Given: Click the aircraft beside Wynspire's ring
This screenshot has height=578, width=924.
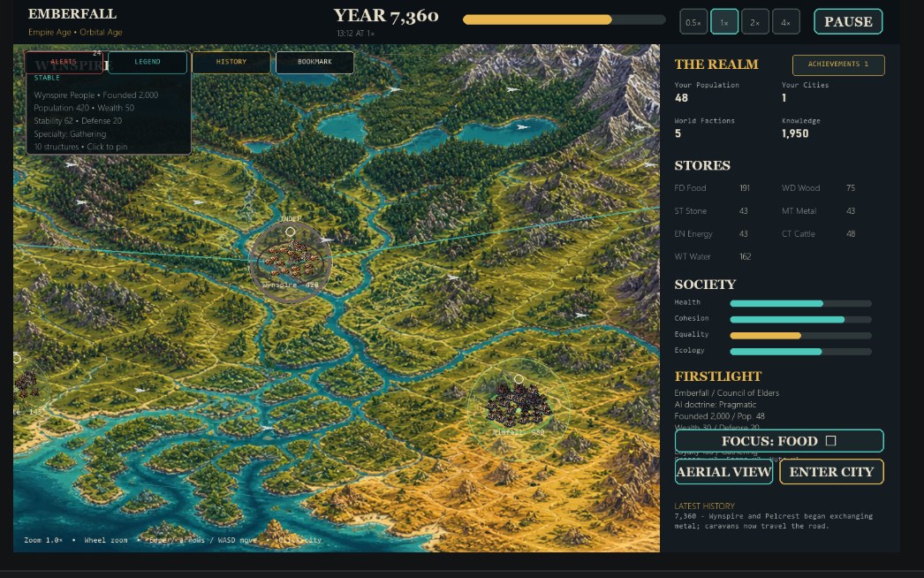Looking at the screenshot, I should click(x=327, y=240).
